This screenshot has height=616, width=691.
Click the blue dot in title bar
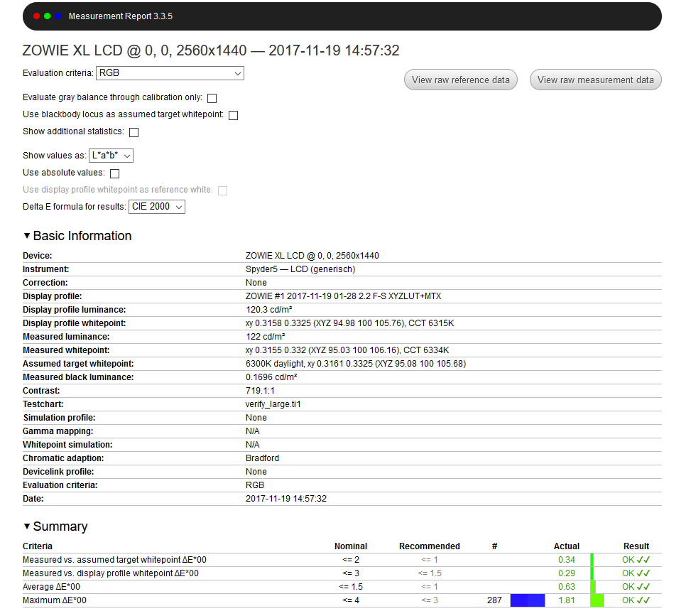(x=58, y=16)
